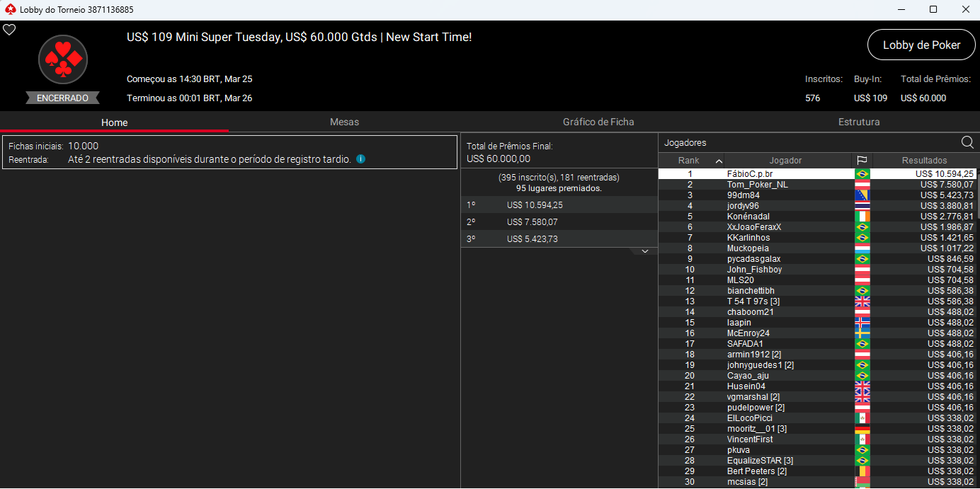
Task: Select player row pkuva
Action: [817, 450]
